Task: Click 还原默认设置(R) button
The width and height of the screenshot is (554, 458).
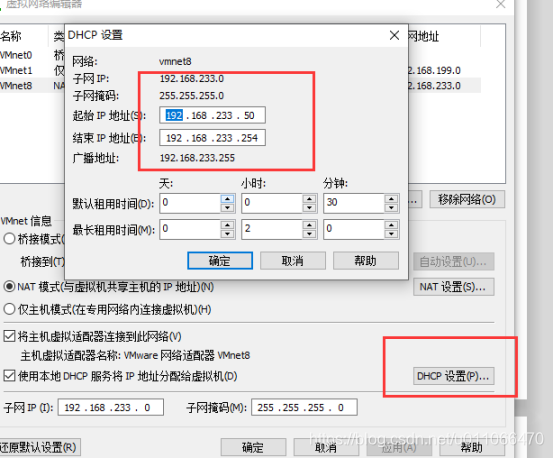Action: 40,447
